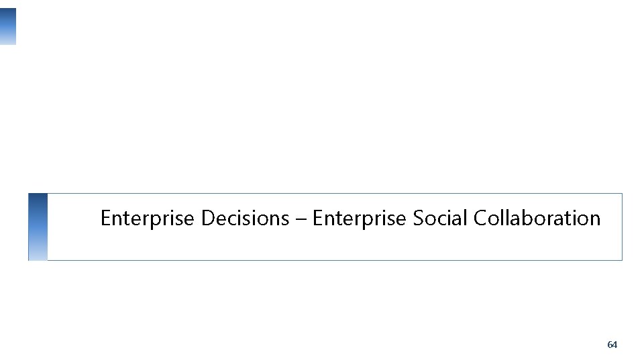Click the second Enterprise after the dash
The image size is (644, 362).
pyautogui.click(x=360, y=219)
